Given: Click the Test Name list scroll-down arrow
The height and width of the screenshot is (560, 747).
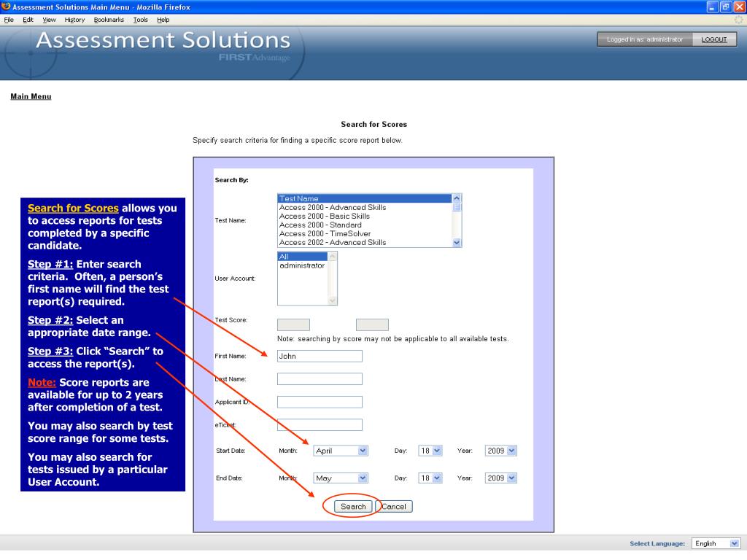Looking at the screenshot, I should pos(457,243).
